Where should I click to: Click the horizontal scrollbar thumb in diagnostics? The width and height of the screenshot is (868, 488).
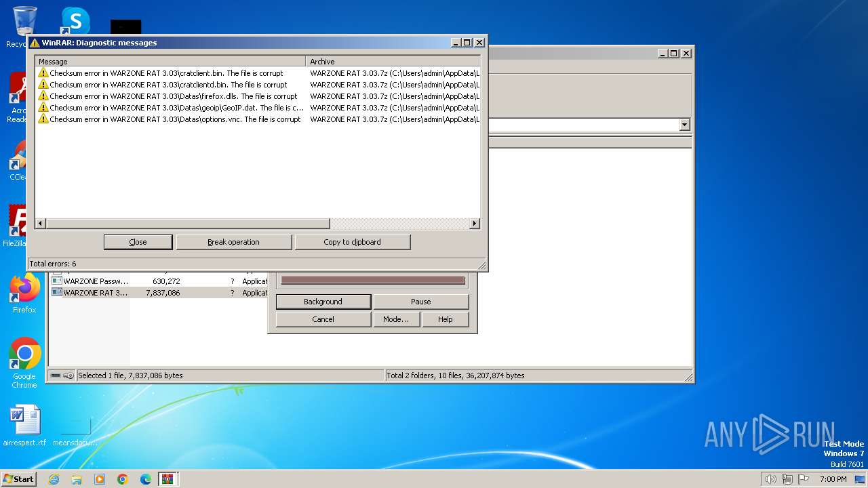188,224
